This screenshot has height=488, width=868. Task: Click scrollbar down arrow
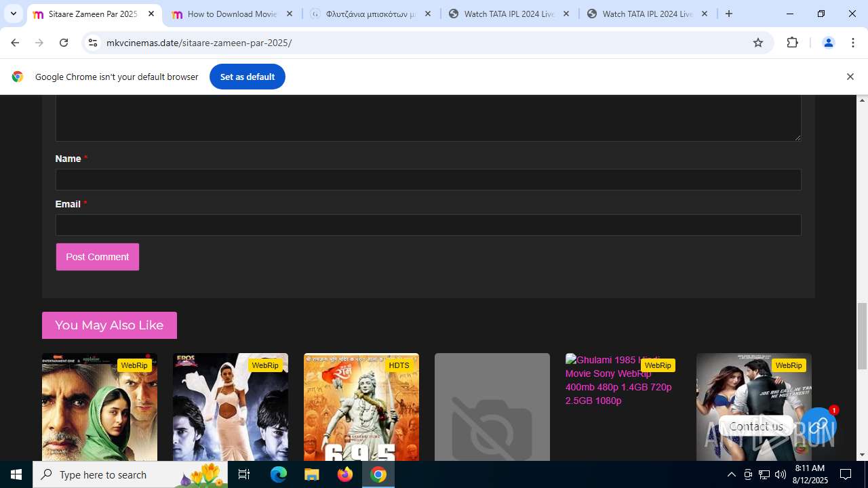pos(863,455)
